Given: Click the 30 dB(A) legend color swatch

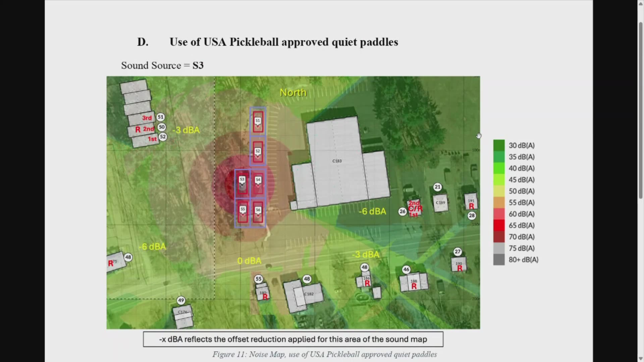Looking at the screenshot, I should (499, 145).
